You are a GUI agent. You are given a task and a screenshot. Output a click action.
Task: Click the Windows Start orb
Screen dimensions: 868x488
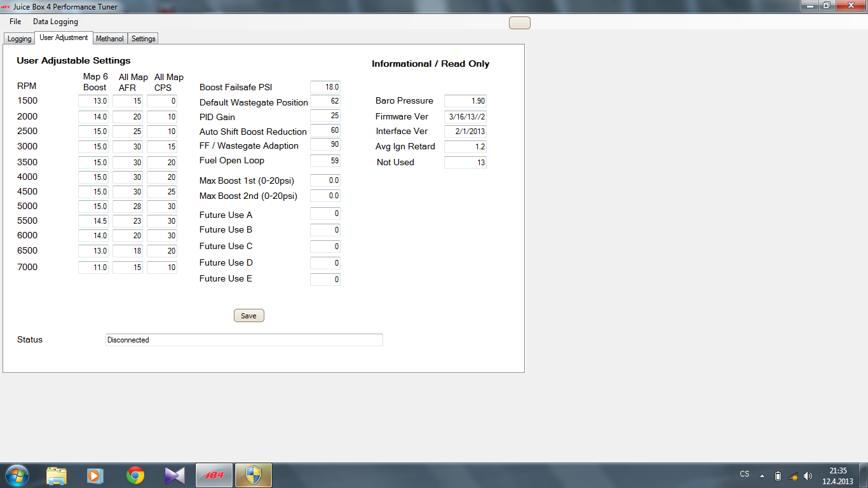(17, 475)
